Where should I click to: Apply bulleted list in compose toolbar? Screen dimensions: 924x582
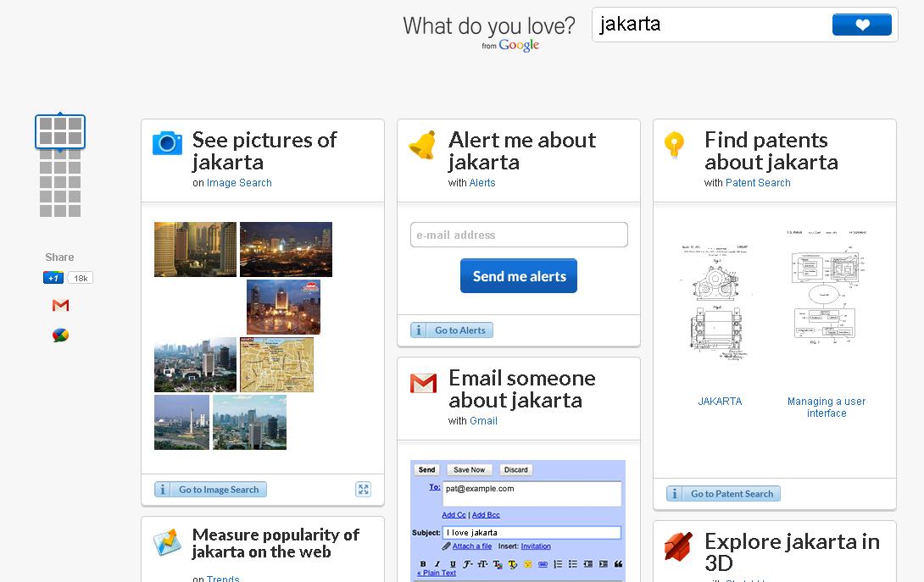click(x=573, y=564)
